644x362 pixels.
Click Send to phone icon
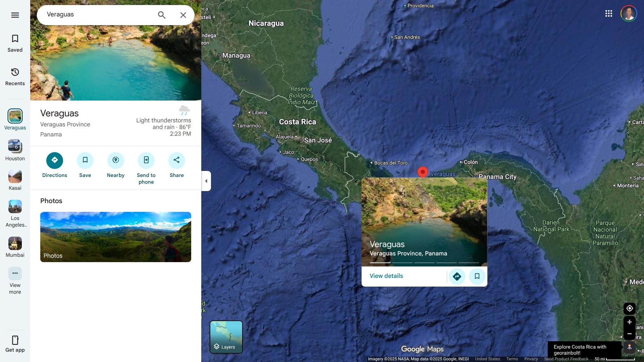click(x=146, y=160)
